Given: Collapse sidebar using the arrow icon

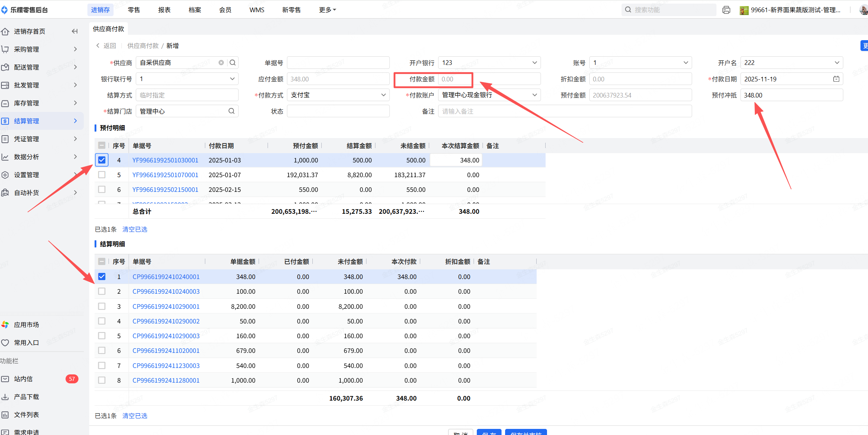Looking at the screenshot, I should pyautogui.click(x=75, y=31).
